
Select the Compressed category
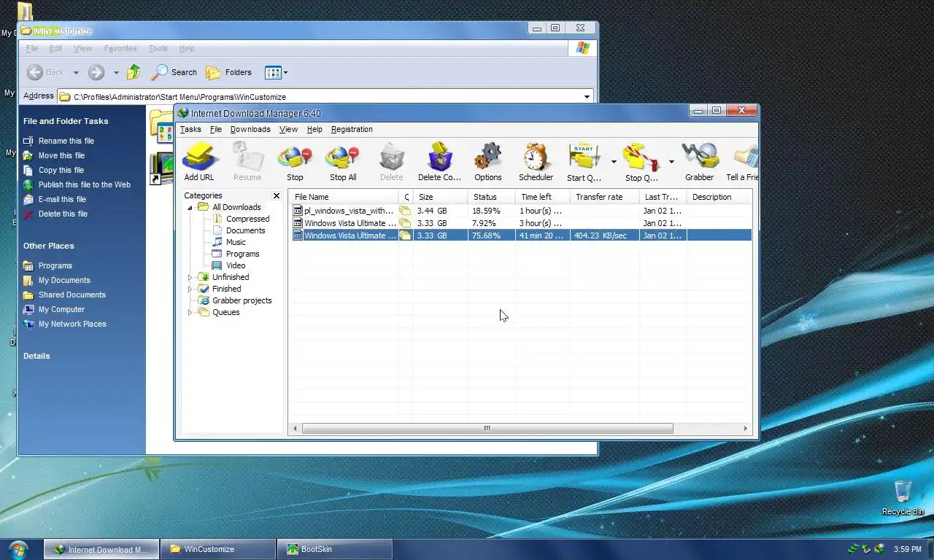[247, 219]
